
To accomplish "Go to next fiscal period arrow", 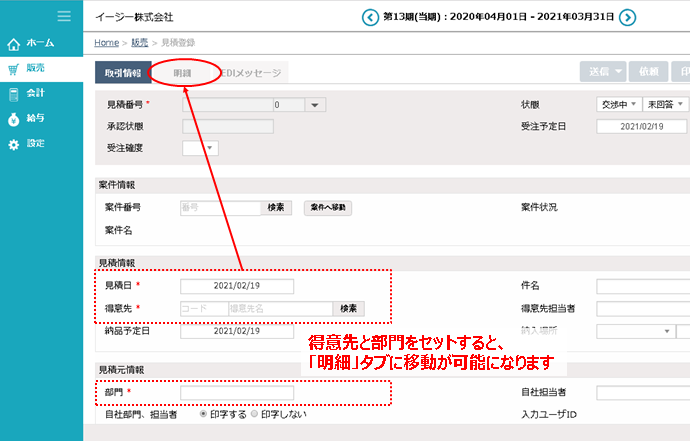I will tap(627, 17).
